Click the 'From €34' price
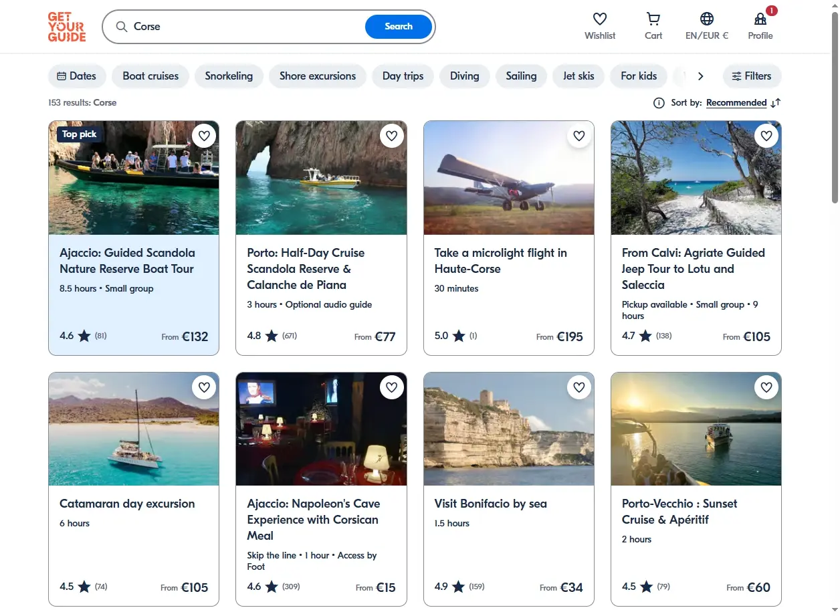840x616 pixels. point(562,588)
